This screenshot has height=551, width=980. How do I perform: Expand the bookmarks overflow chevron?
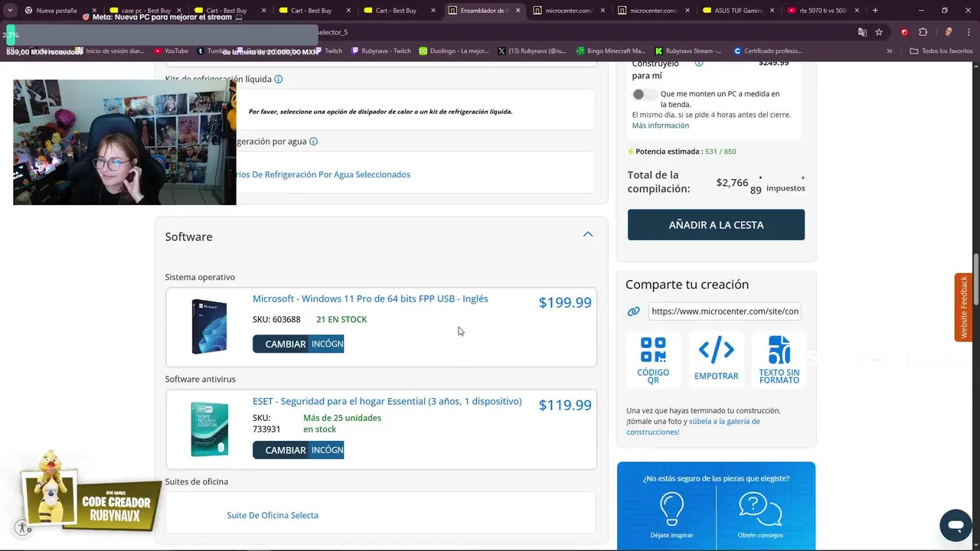pyautogui.click(x=889, y=51)
